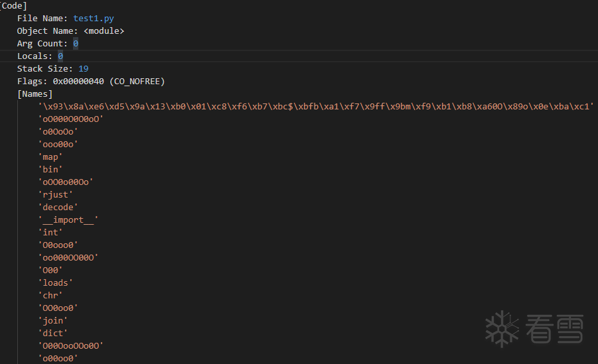Image resolution: width=598 pixels, height=364 pixels.
Task: Click the [Code] section header
Action: click(x=14, y=6)
